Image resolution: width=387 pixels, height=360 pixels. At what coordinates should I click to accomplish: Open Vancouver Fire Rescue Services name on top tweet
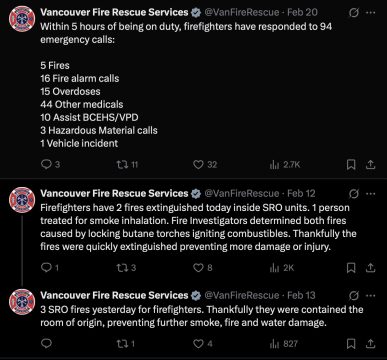pyautogui.click(x=114, y=12)
